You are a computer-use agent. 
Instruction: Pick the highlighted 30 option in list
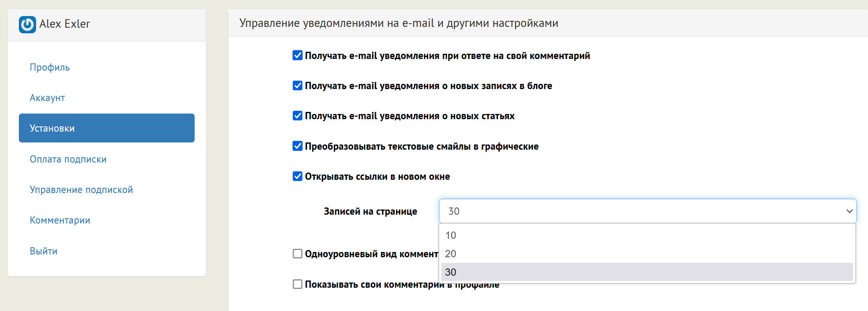coord(451,272)
